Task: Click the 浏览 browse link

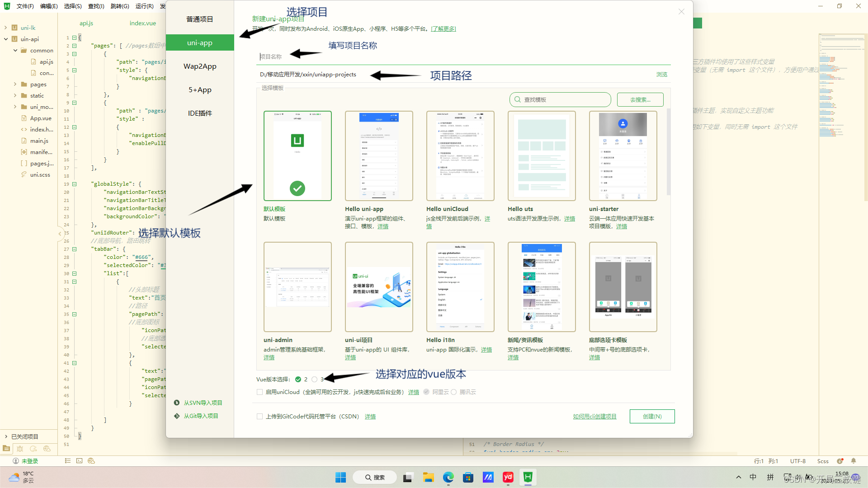Action: (x=662, y=75)
